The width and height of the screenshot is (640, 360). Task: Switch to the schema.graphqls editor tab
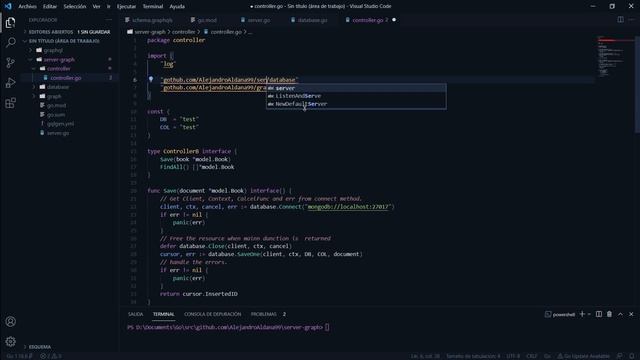(152, 20)
